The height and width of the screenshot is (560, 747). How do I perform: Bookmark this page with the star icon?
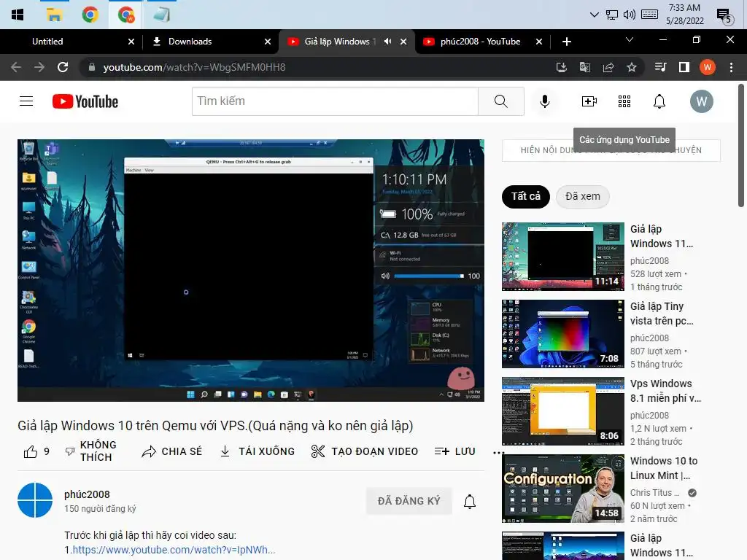(x=632, y=67)
